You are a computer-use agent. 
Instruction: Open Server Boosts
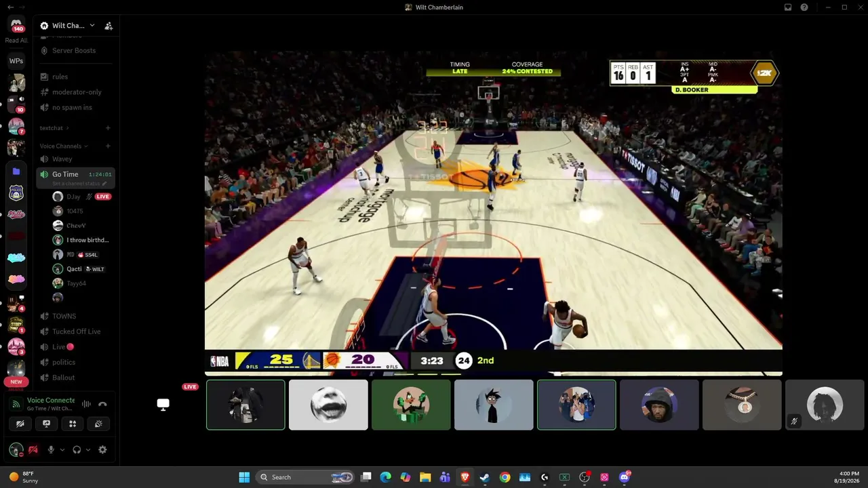click(75, 51)
